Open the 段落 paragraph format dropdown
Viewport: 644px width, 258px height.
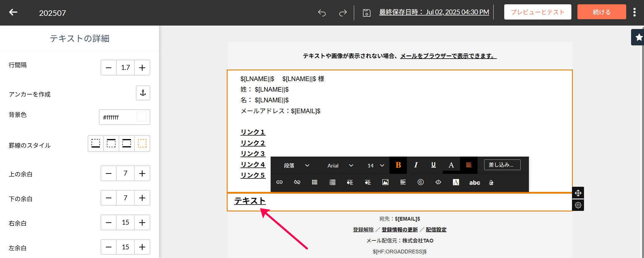point(296,165)
